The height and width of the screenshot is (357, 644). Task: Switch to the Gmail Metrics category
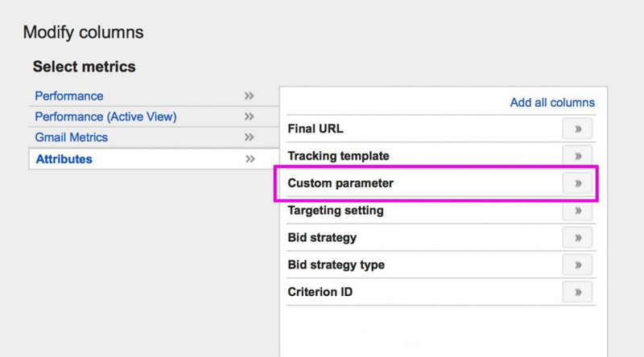(x=71, y=137)
